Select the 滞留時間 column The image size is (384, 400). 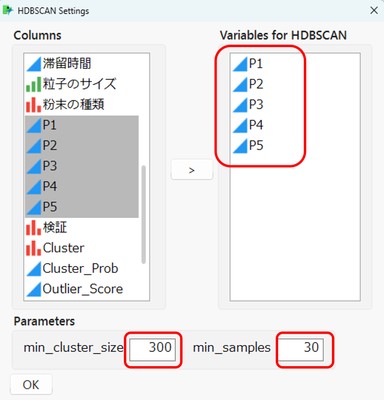[82, 64]
